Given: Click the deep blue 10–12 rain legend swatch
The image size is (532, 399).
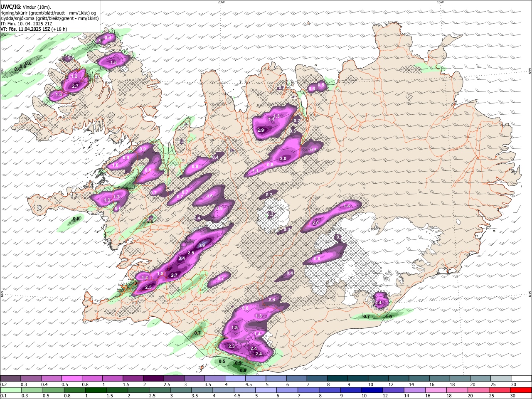Looking at the screenshot, I should 372,390.
